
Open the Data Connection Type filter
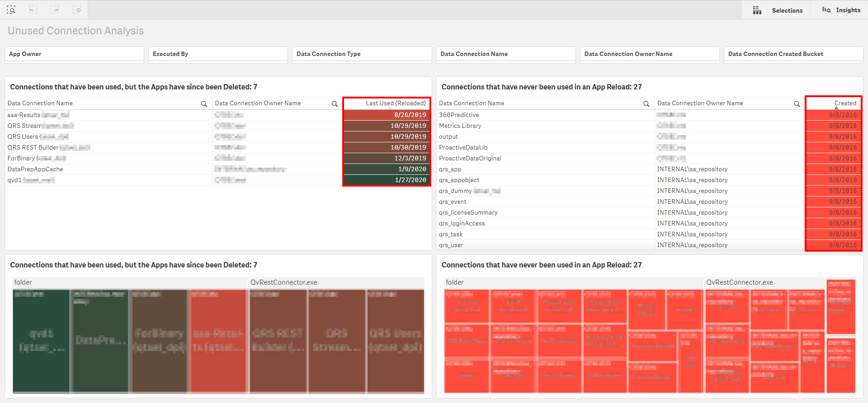pos(362,54)
